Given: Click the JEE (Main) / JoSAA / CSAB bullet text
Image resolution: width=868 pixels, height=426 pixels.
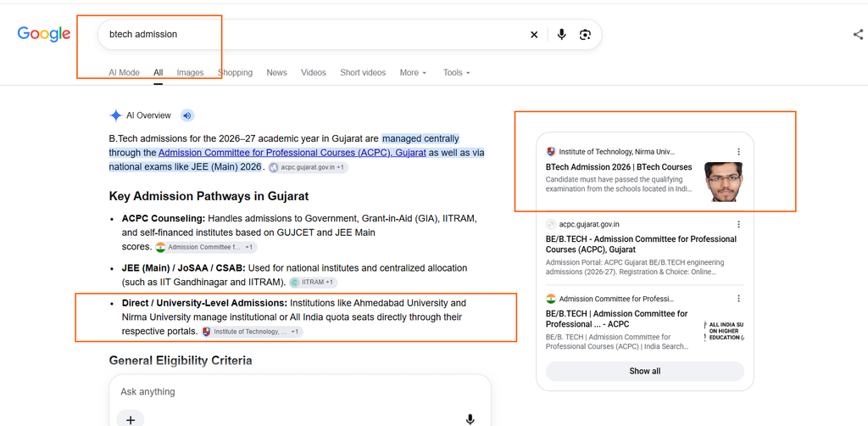Looking at the screenshot, I should coord(294,275).
